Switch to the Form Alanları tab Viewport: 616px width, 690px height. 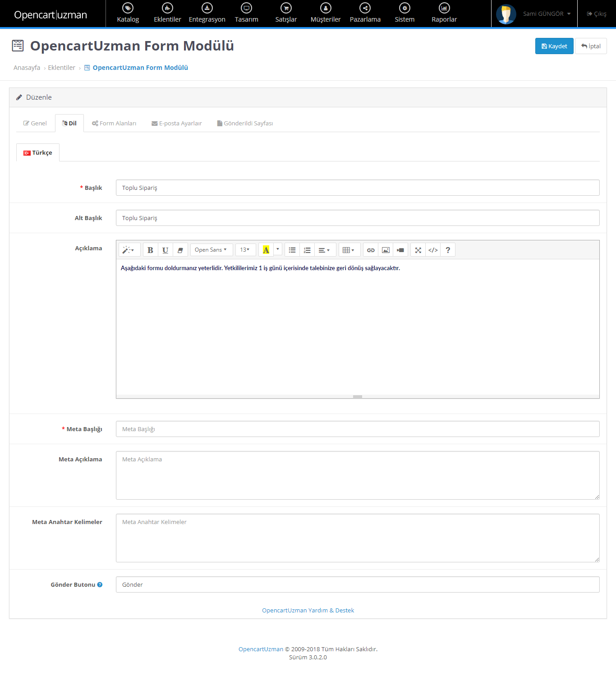114,123
